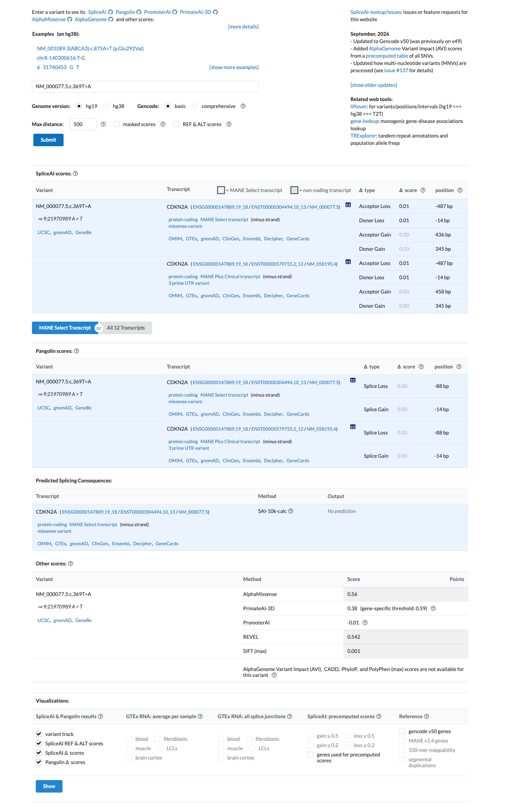Image resolution: width=505 pixels, height=812 pixels.
Task: Open the AlphaGenome GitHub icon link
Action: [111, 19]
